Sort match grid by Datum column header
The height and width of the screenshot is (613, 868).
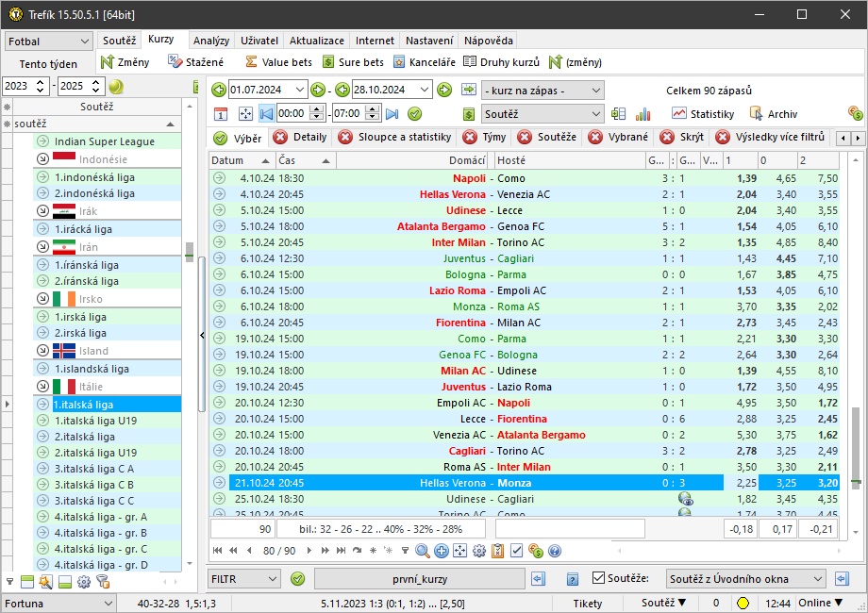(242, 160)
